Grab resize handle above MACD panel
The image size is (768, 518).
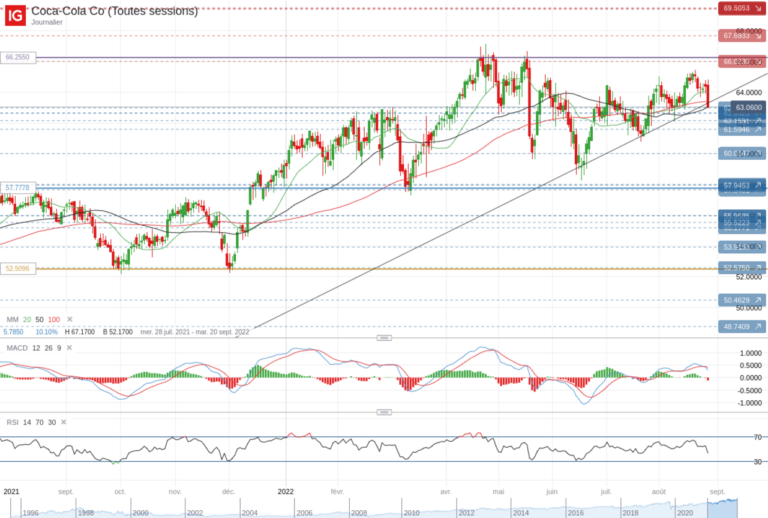[383, 338]
